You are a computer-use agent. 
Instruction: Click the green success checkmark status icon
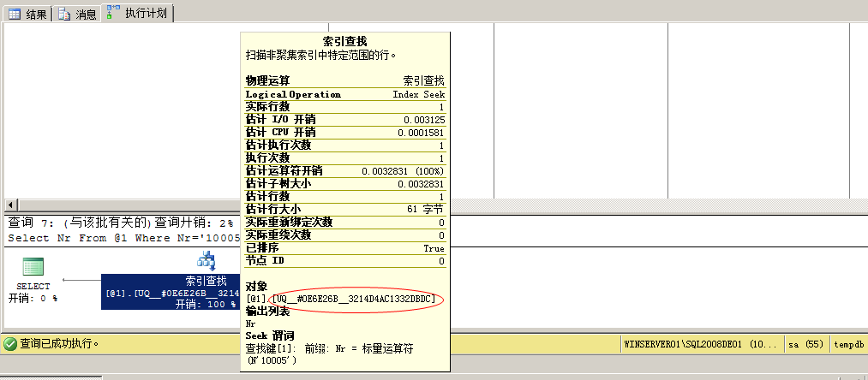click(x=10, y=344)
